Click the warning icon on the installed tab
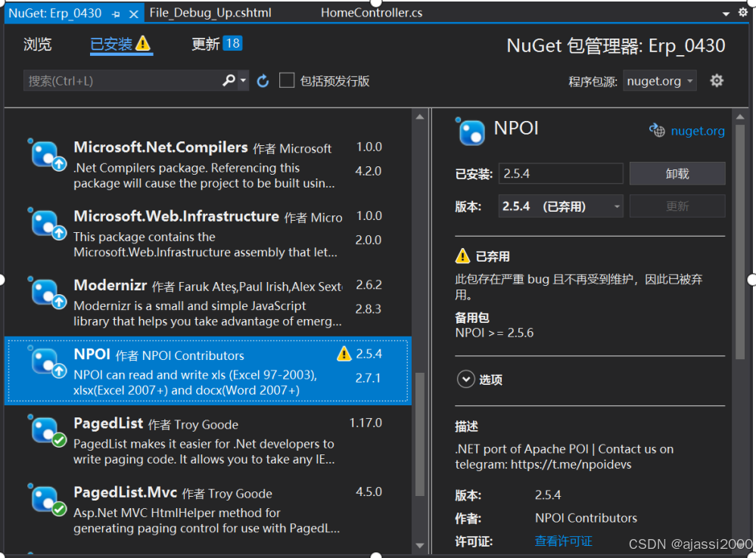This screenshot has width=756, height=558. 143,43
